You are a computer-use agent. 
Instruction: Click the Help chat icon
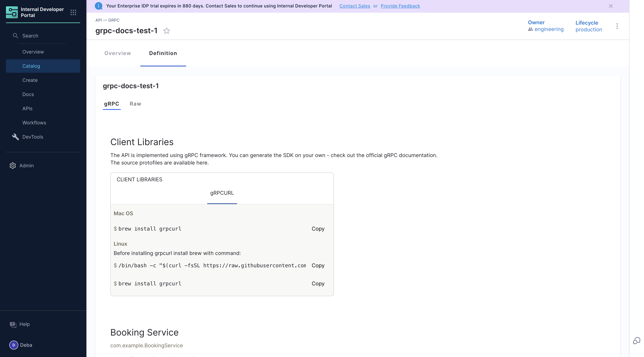13,325
